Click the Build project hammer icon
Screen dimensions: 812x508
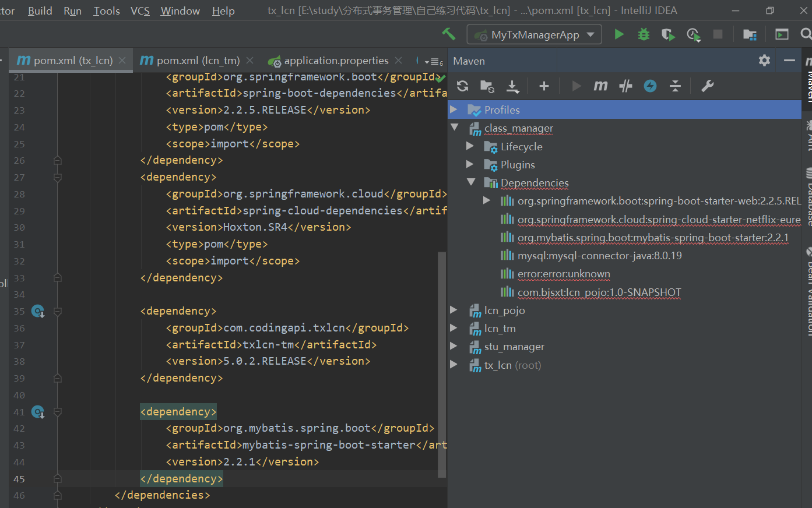(448, 34)
